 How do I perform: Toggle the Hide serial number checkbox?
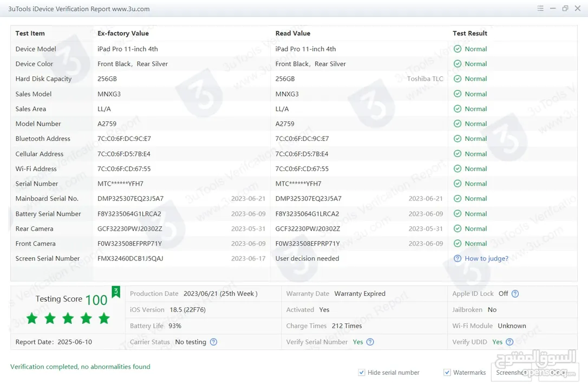(x=362, y=372)
